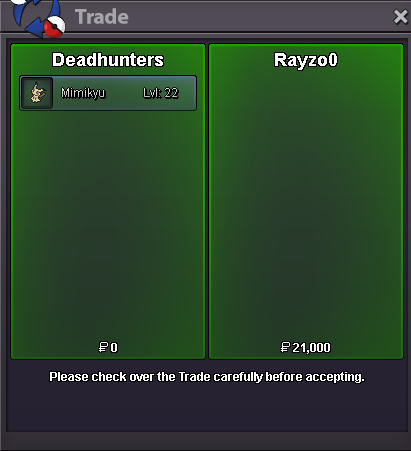Click the Rayzo0 player name header
The height and width of the screenshot is (451, 411).
point(306,60)
